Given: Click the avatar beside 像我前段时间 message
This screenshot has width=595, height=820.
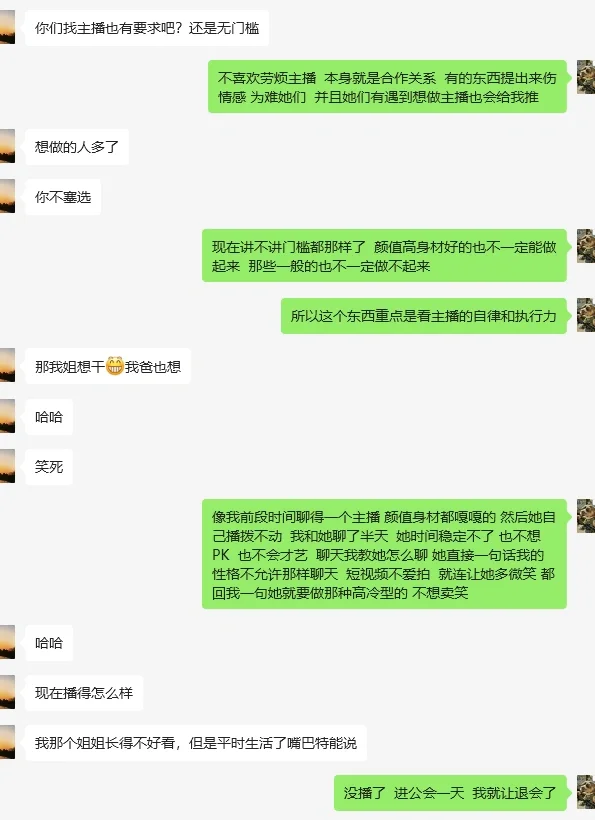Looking at the screenshot, I should click(x=586, y=516).
